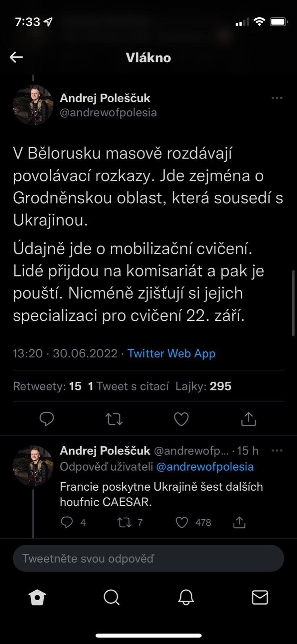Tap the Tweetněte svou odpověď field
This screenshot has width=297, height=644.
click(148, 558)
